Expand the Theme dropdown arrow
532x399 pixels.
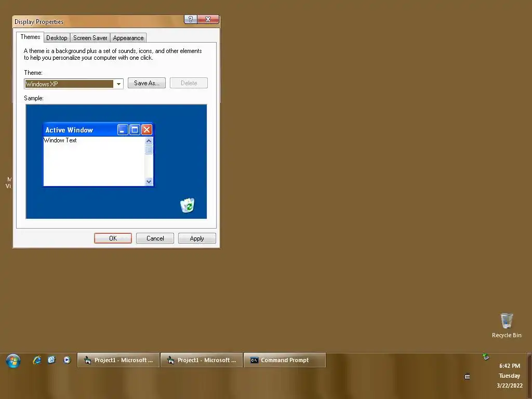coord(118,84)
